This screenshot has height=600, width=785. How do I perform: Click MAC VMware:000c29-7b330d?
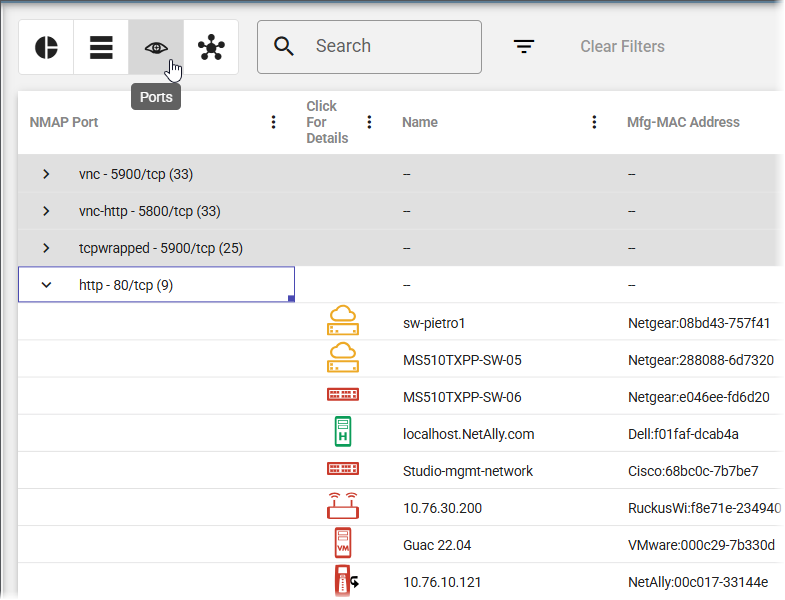tap(701, 545)
